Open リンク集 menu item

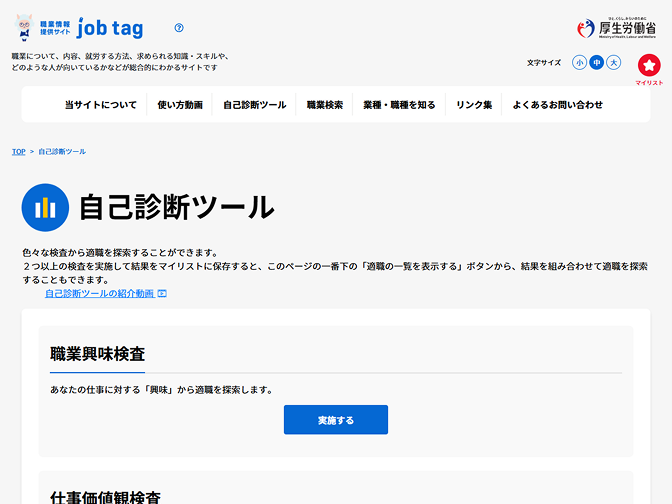coord(474,105)
